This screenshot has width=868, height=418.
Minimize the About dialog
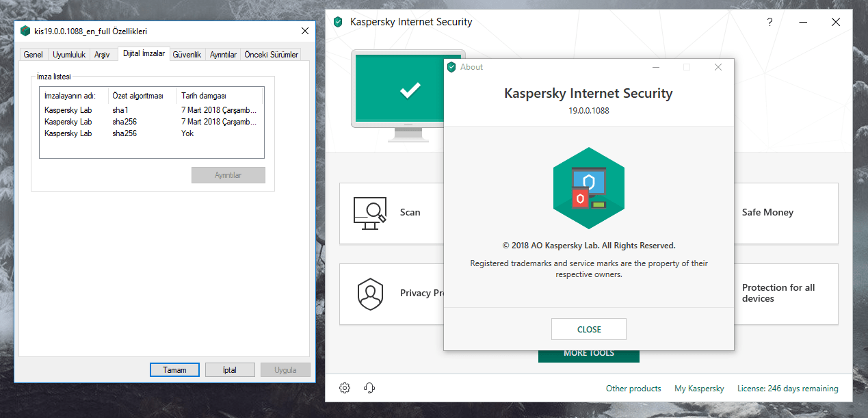(656, 67)
